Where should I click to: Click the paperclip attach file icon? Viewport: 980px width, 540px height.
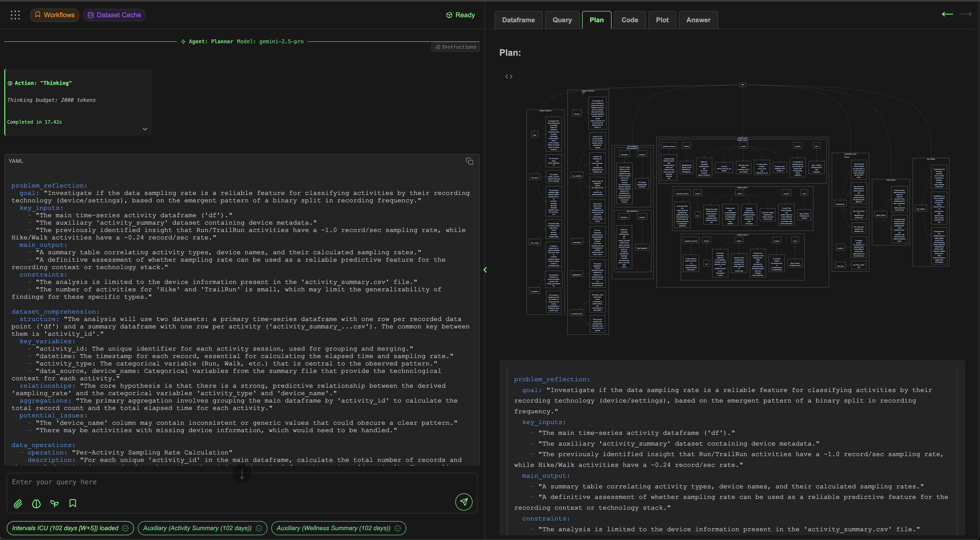click(18, 504)
